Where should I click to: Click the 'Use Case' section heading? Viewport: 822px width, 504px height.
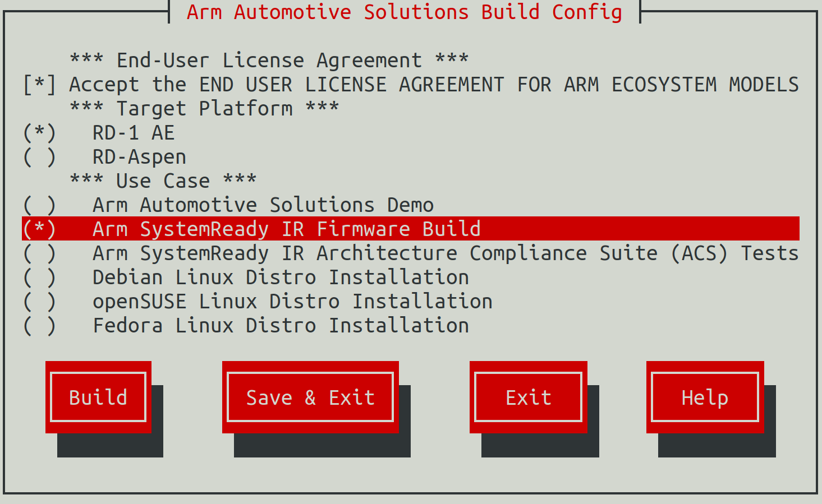pyautogui.click(x=163, y=181)
